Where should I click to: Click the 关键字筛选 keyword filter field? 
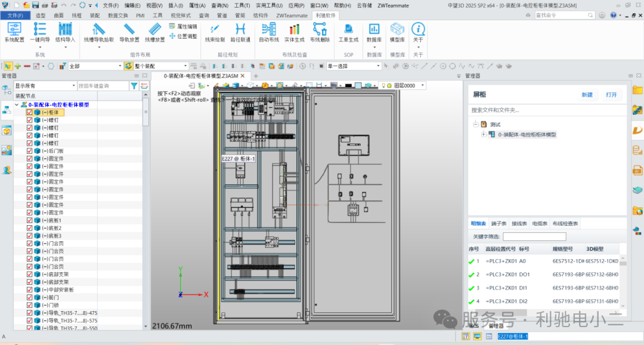[x=534, y=237]
